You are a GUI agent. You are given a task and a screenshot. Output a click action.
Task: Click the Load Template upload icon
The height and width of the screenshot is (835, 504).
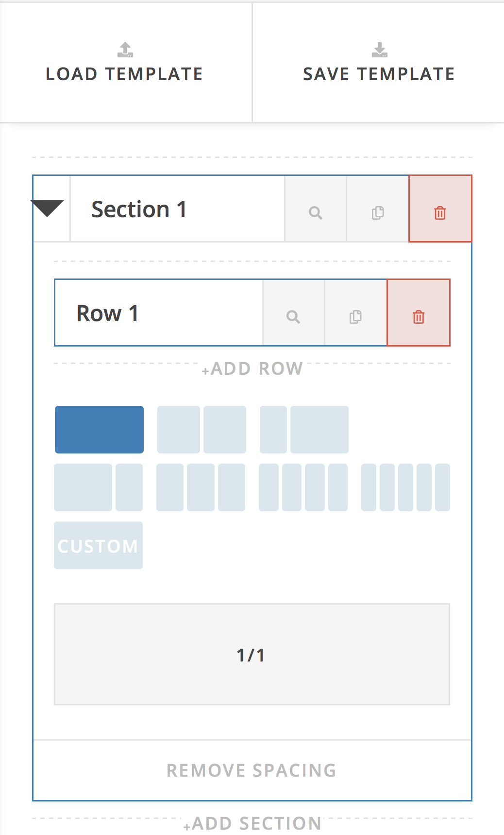125,50
